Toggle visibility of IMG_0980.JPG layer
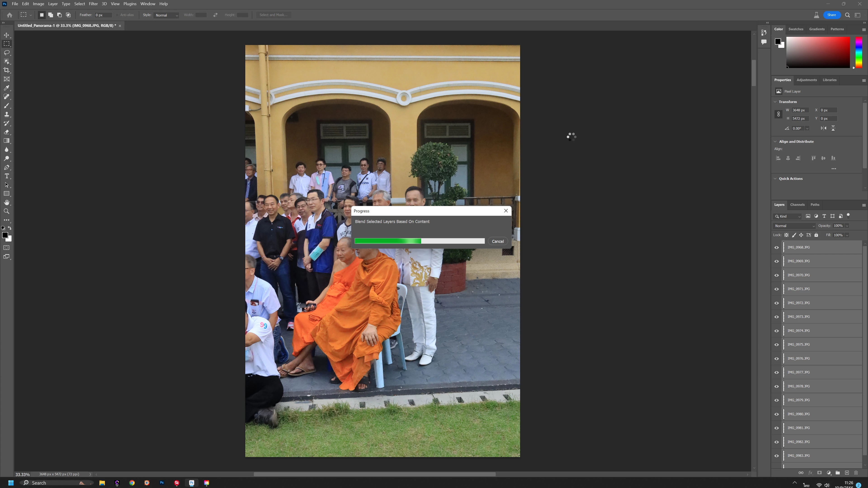The image size is (868, 488). [x=777, y=414]
